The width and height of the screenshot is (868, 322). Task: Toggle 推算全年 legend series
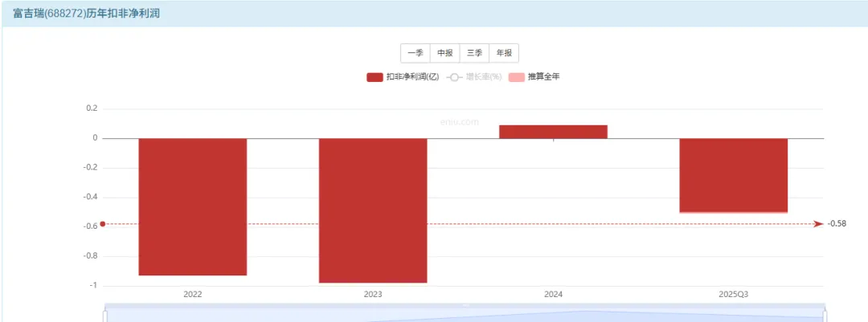coord(534,77)
